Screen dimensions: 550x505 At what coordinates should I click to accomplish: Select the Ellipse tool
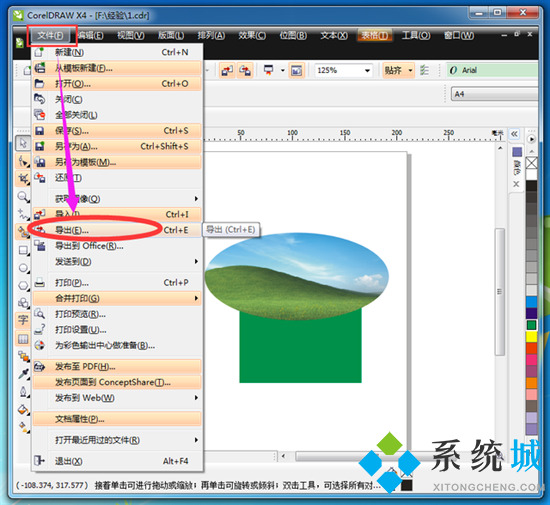coord(23,268)
